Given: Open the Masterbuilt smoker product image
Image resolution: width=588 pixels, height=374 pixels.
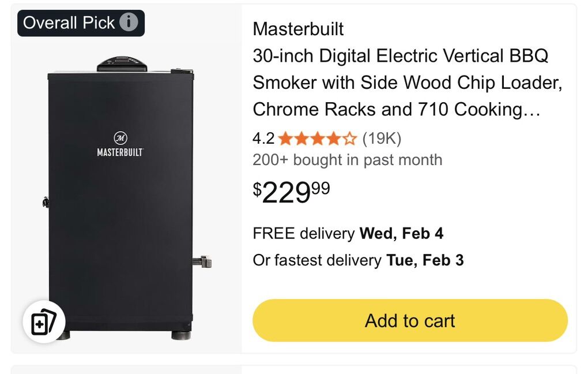Looking at the screenshot, I should [x=126, y=198].
